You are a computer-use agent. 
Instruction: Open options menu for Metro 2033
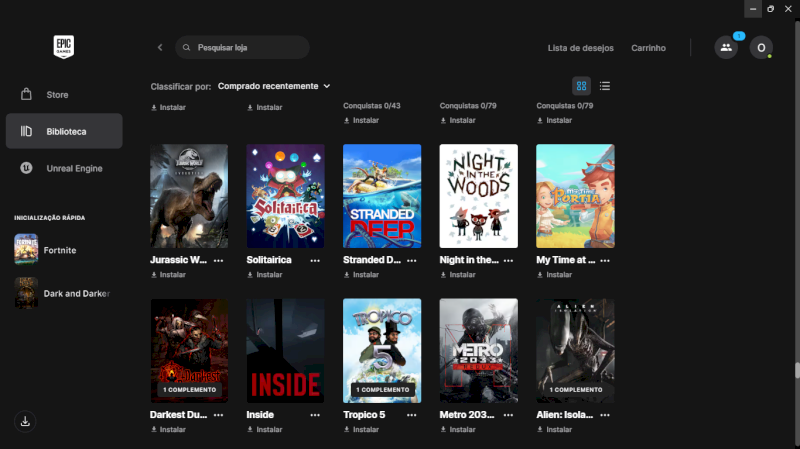pyautogui.click(x=508, y=415)
